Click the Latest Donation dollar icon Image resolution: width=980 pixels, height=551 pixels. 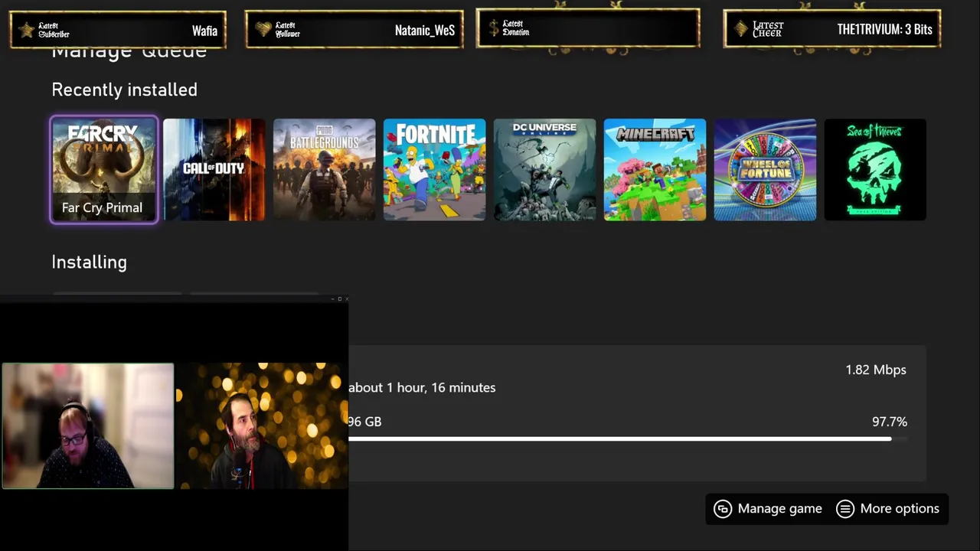click(494, 28)
